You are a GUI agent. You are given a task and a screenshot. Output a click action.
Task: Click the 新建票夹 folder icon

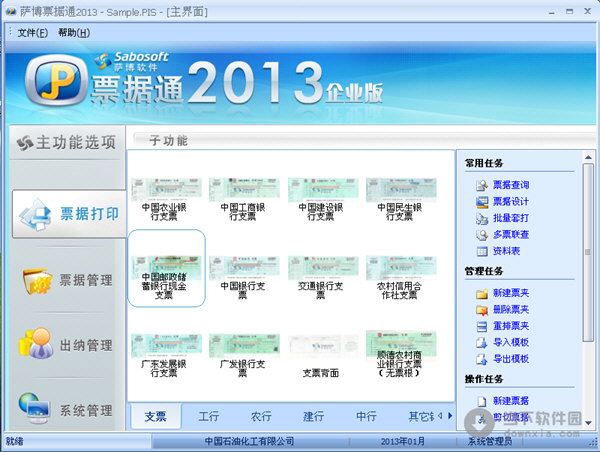pos(482,293)
